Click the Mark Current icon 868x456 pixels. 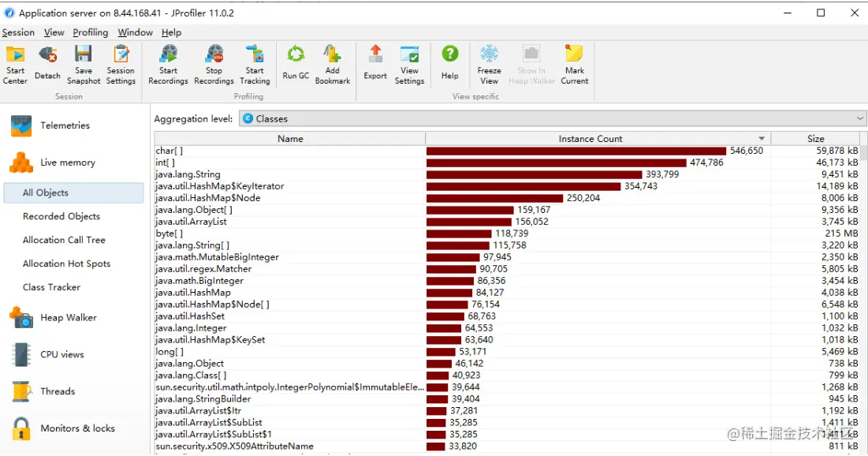click(574, 54)
